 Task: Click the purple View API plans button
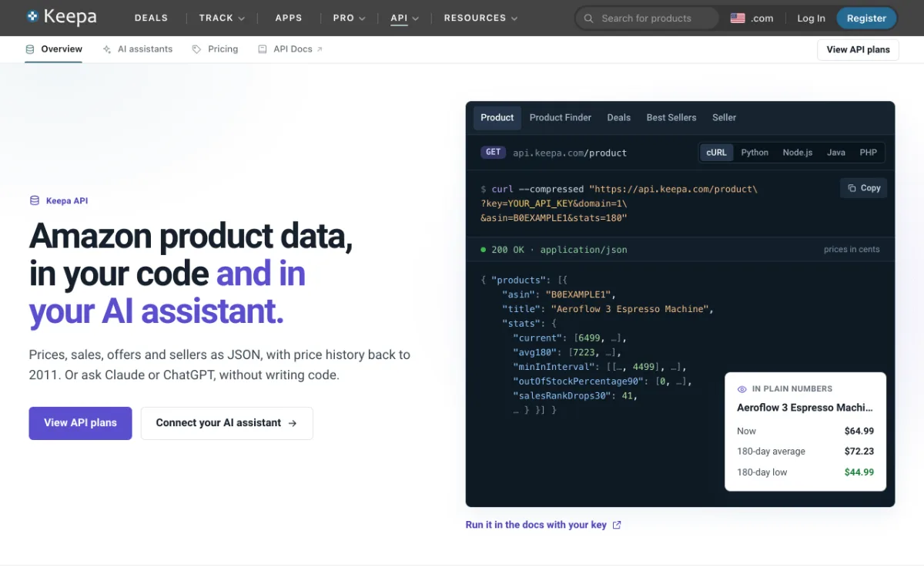click(x=80, y=423)
